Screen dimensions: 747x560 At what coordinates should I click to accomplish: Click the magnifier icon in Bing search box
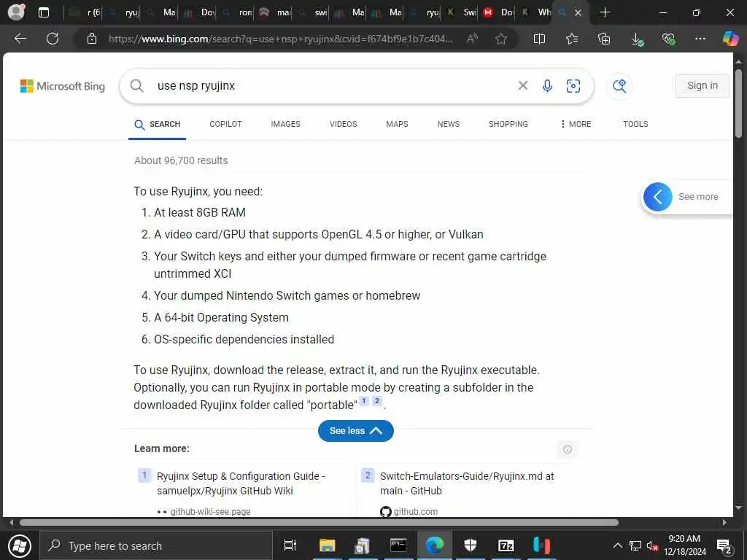[x=136, y=86]
